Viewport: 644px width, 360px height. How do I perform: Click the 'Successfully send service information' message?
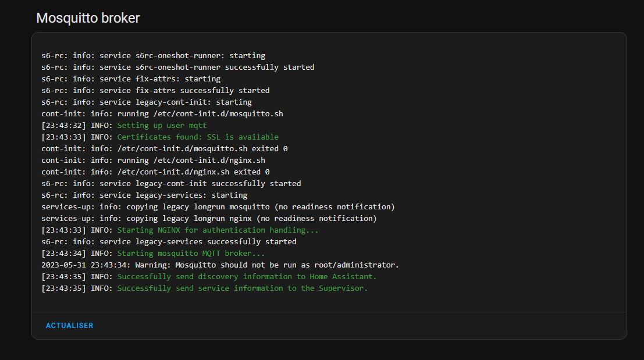(x=242, y=288)
